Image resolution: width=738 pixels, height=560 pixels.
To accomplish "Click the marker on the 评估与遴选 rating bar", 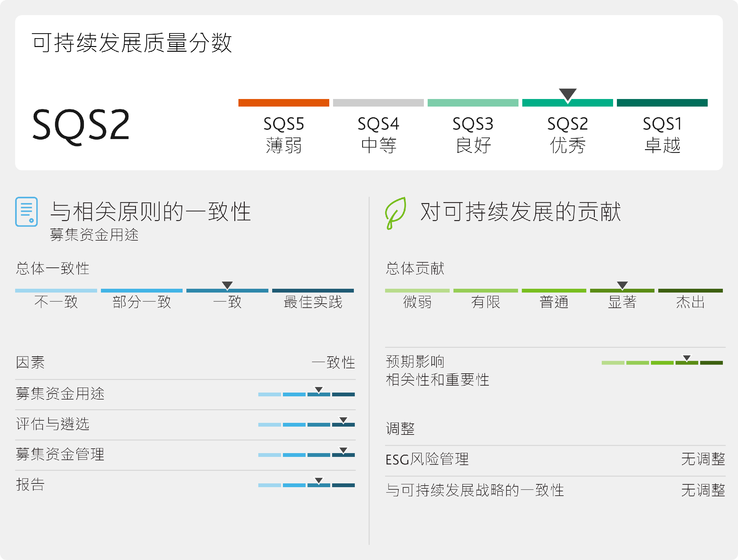I will pyautogui.click(x=343, y=420).
